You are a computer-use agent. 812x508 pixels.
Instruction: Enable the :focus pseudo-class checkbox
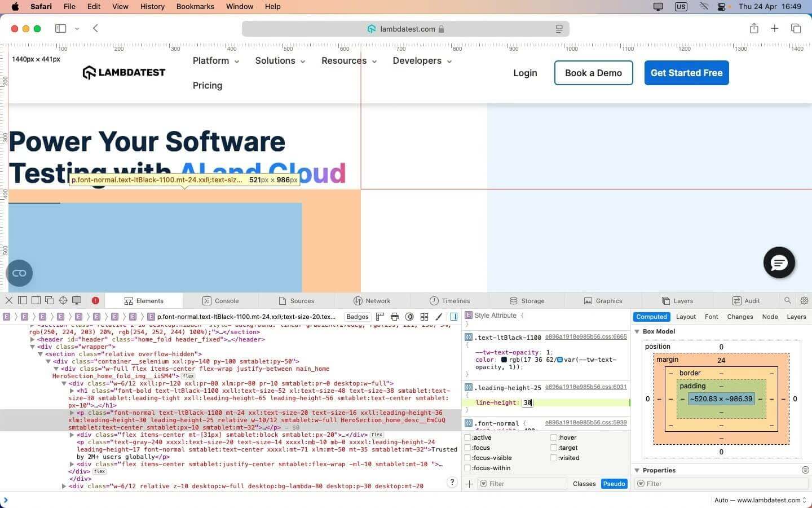click(x=467, y=448)
